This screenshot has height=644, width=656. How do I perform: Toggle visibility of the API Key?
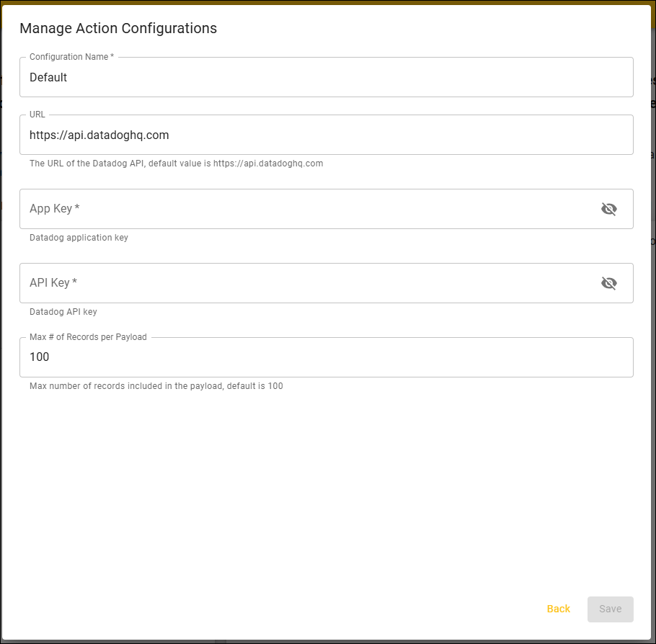click(x=609, y=283)
